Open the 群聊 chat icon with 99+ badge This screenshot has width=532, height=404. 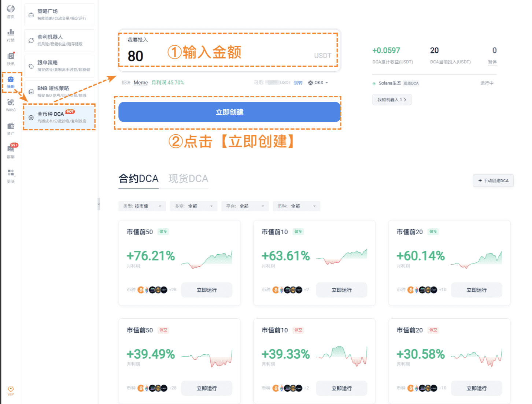coord(11,149)
